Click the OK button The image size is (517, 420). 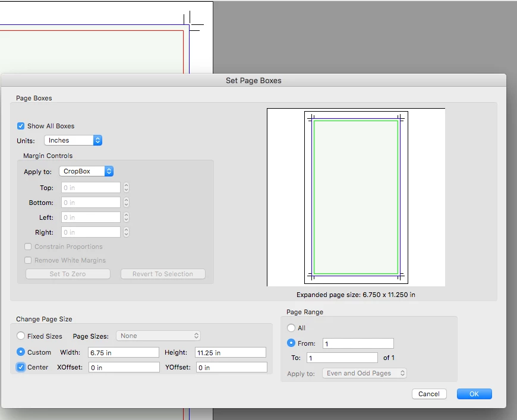474,394
